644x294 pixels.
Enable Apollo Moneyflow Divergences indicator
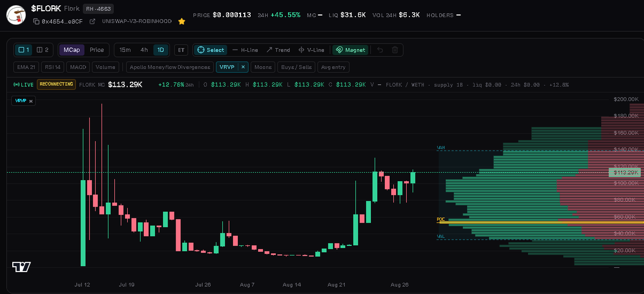coord(170,67)
